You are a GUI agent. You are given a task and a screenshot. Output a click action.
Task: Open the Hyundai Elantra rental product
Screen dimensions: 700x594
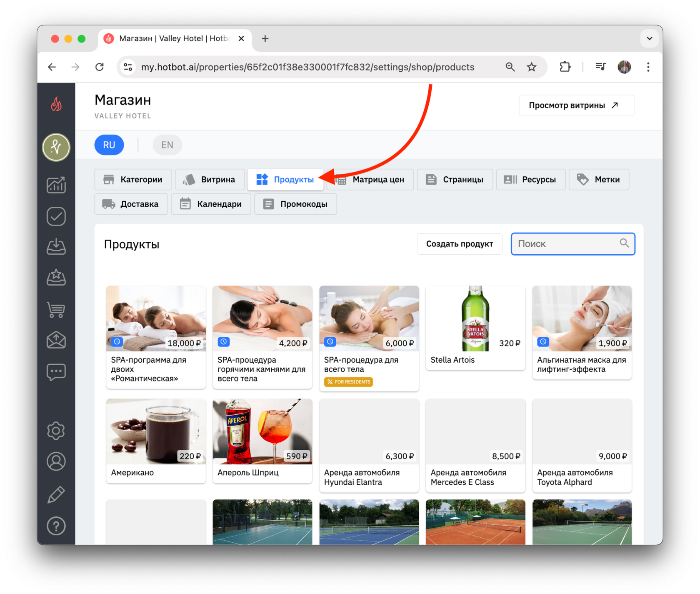369,446
